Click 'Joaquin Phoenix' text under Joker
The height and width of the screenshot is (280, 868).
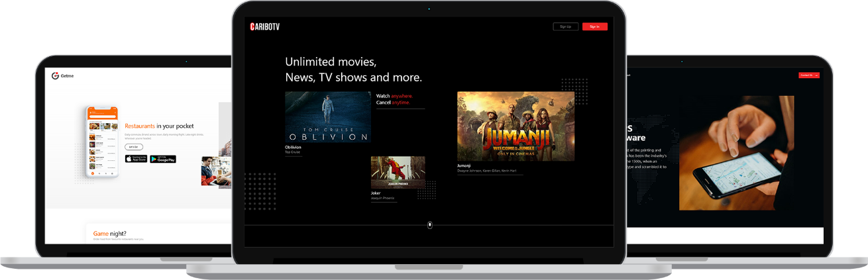pos(384,198)
